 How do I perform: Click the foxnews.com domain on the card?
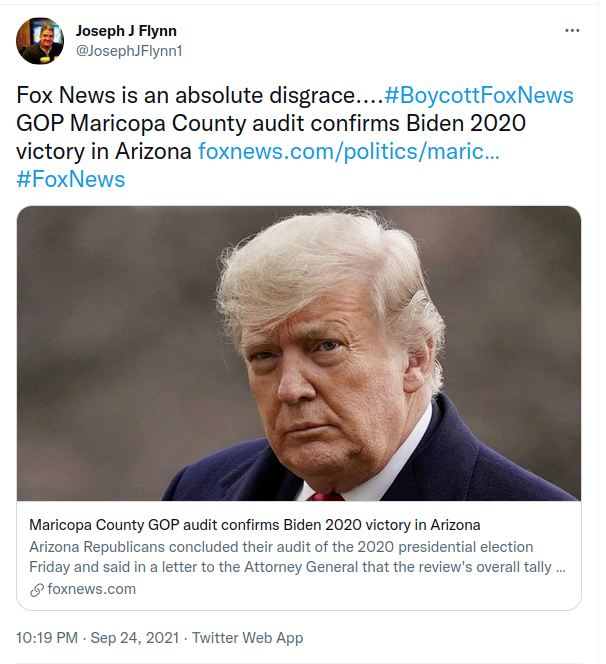[x=91, y=589]
